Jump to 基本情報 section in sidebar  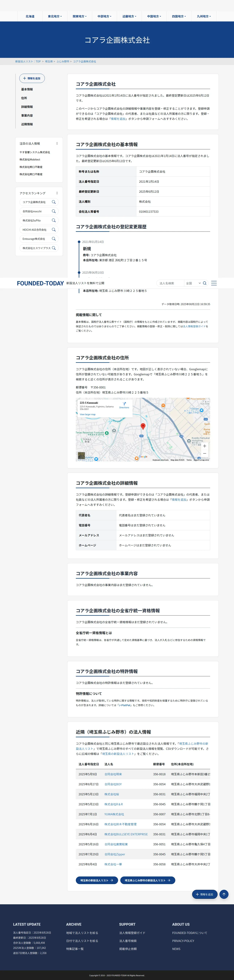(x=27, y=89)
